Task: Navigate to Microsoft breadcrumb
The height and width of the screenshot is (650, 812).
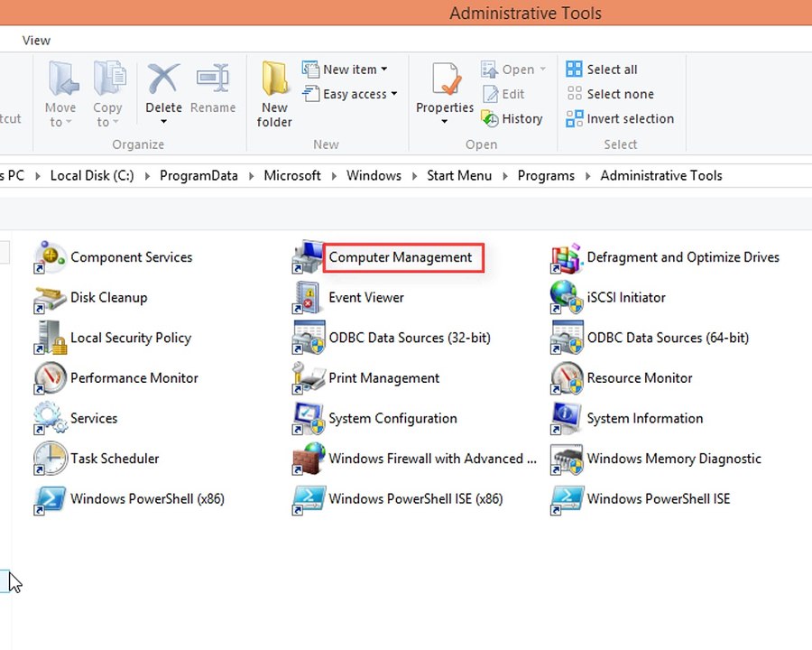Action: [292, 176]
